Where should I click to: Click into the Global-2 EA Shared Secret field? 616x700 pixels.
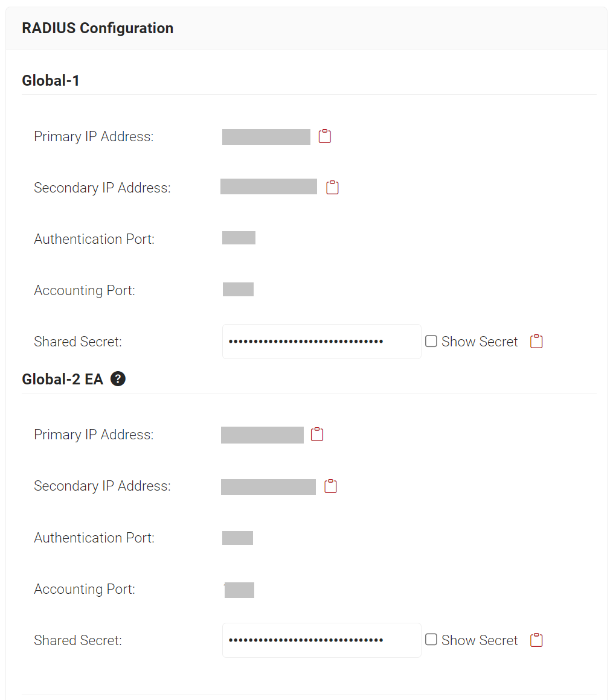click(321, 640)
